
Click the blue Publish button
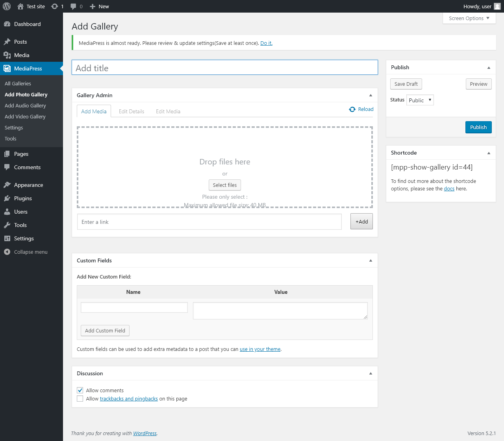coord(478,127)
